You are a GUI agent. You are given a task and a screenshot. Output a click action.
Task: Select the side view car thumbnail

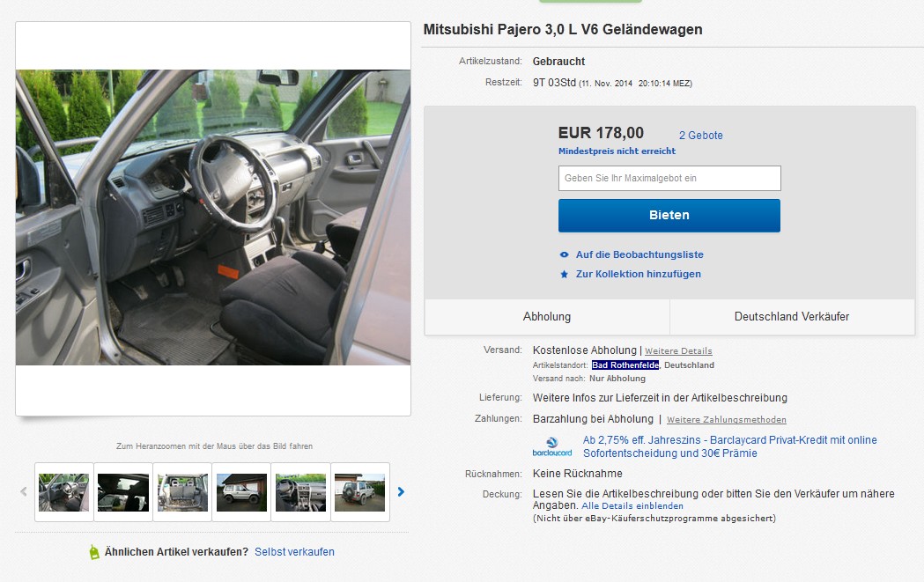click(241, 492)
